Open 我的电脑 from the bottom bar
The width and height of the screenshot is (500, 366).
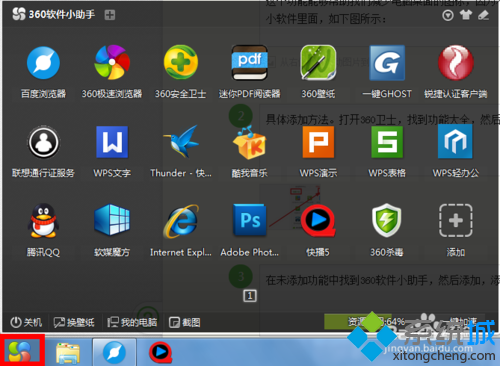[132, 322]
